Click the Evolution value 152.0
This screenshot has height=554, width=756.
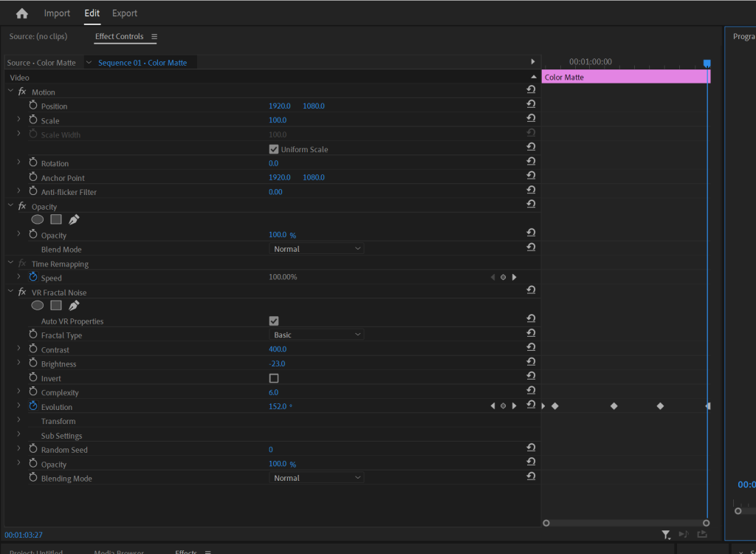278,406
